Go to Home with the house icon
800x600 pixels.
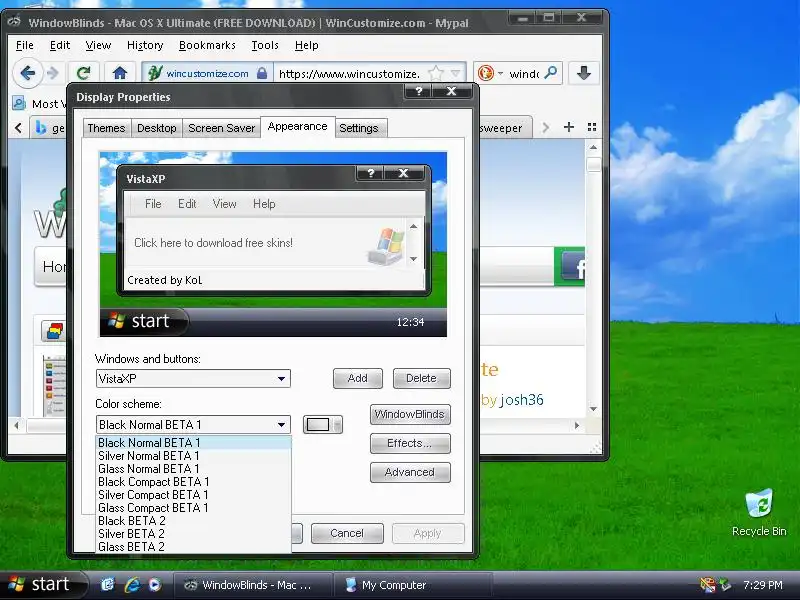120,73
